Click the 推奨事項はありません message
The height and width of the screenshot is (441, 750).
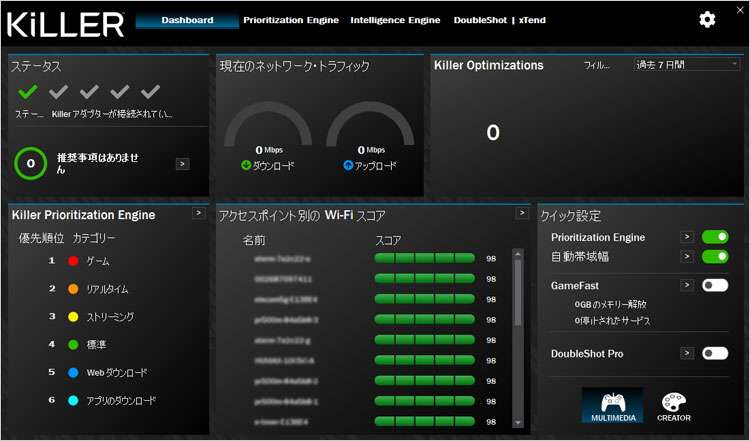point(98,163)
